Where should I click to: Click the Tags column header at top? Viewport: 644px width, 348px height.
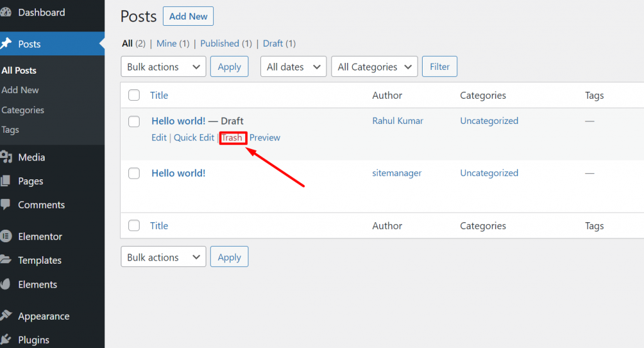click(594, 95)
